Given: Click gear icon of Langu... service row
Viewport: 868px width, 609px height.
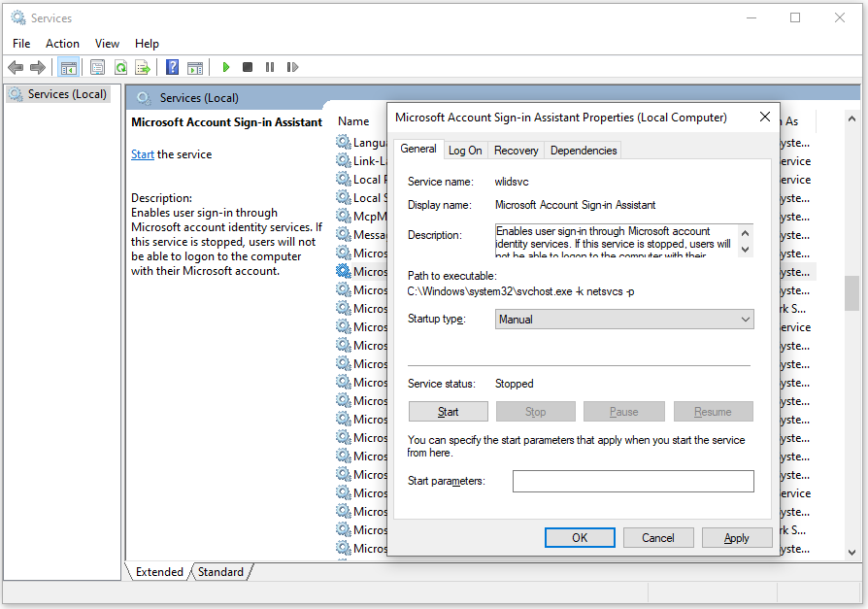Looking at the screenshot, I should (344, 142).
